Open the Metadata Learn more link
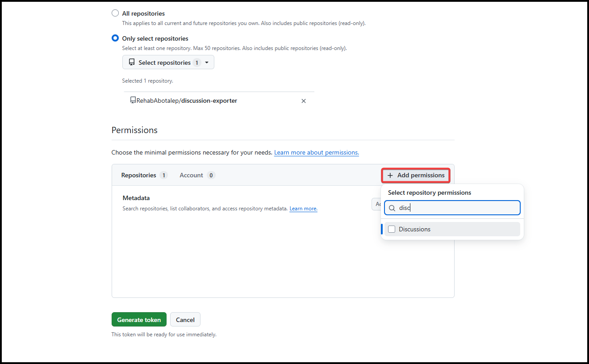 pos(303,209)
